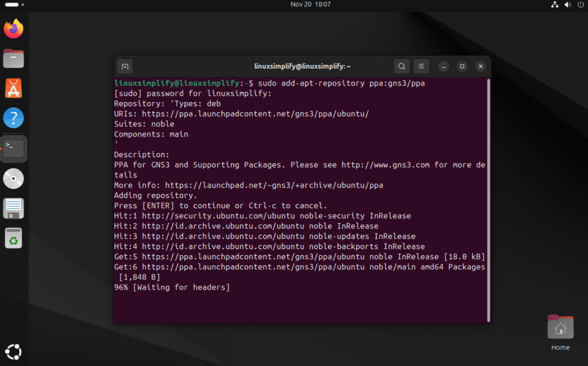This screenshot has width=588, height=366.
Task: Open the terminal hamburger menu
Action: [x=421, y=66]
